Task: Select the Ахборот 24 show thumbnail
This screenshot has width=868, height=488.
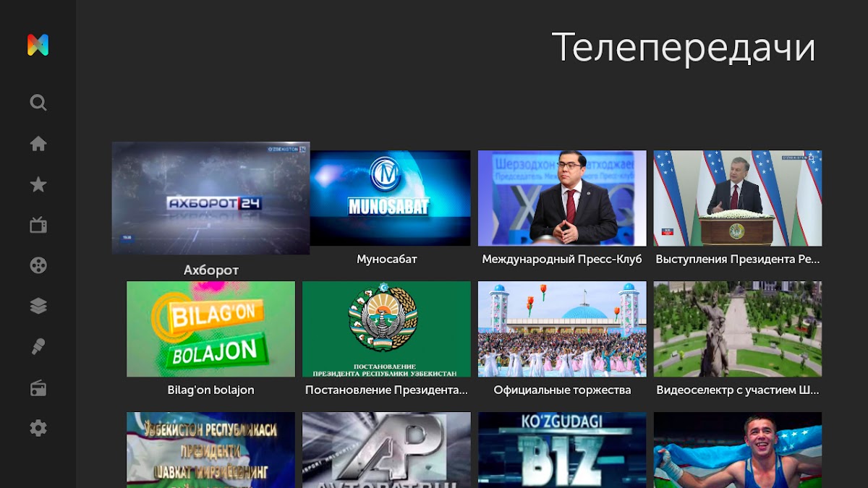Action: click(x=210, y=198)
